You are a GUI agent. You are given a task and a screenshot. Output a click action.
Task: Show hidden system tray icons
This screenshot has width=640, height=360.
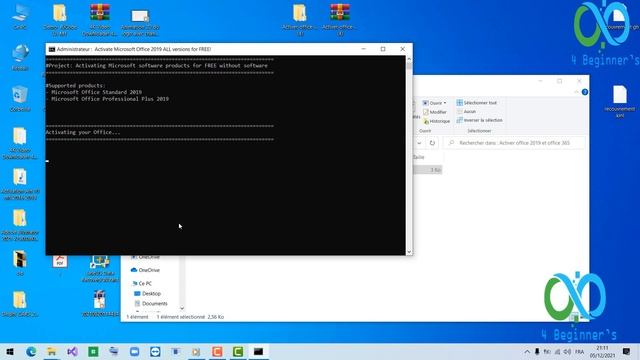[527, 351]
